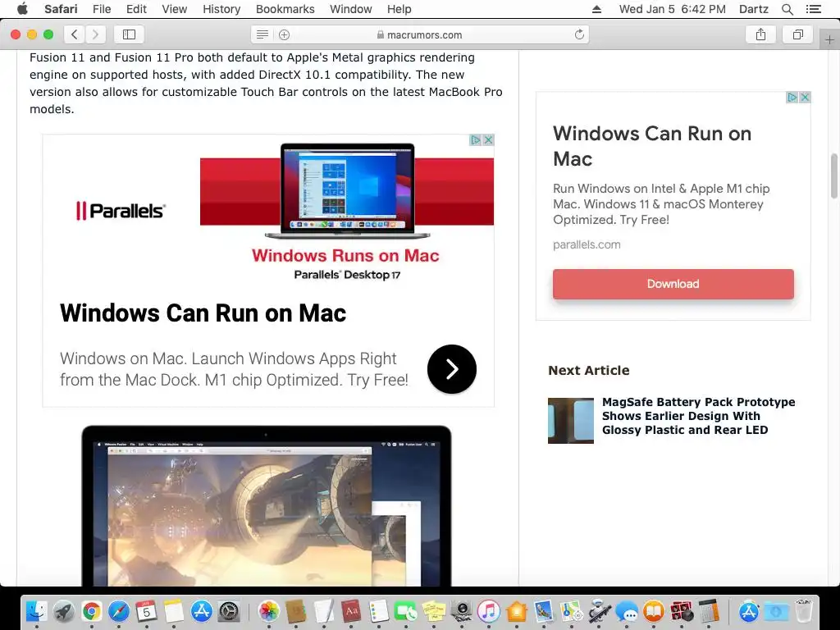The width and height of the screenshot is (840, 630).
Task: Open Maps from the Dock
Action: (572, 611)
